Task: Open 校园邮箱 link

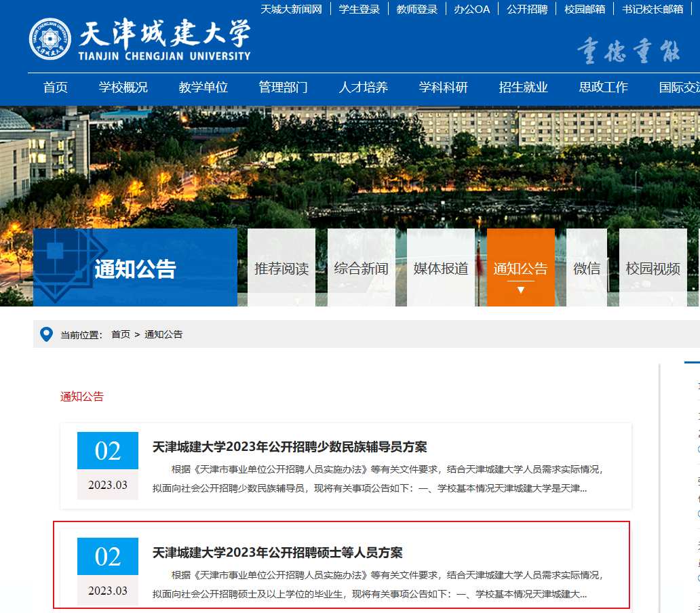Action: coord(585,9)
